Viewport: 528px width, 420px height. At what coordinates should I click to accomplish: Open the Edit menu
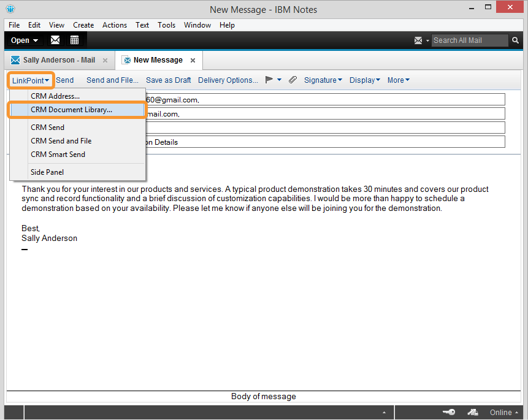pos(34,25)
